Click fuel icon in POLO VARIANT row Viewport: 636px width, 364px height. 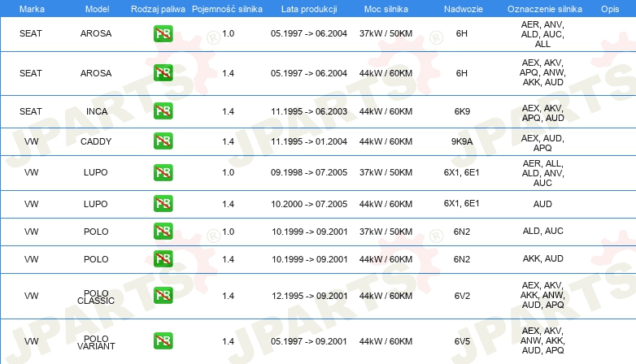pos(163,341)
